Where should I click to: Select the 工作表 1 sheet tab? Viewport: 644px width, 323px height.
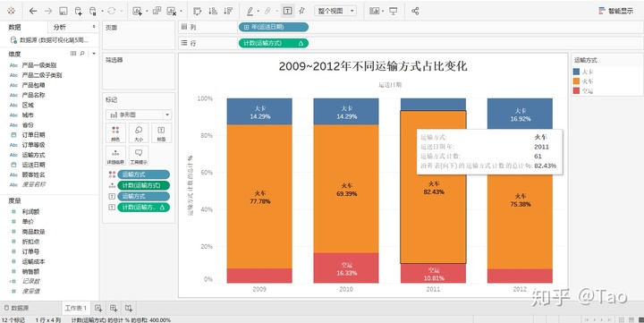coord(75,308)
